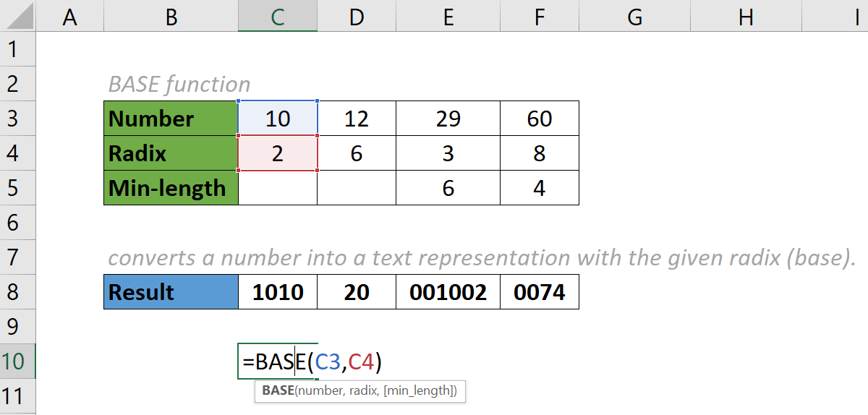Click the cell with result 0074
868x415 pixels.
[x=540, y=292]
